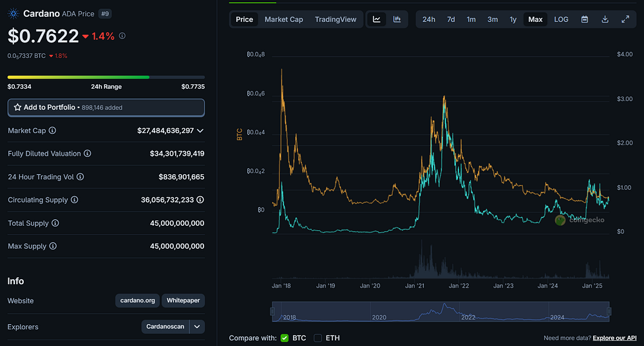
Task: Set chart range to 24h
Action: tap(429, 19)
